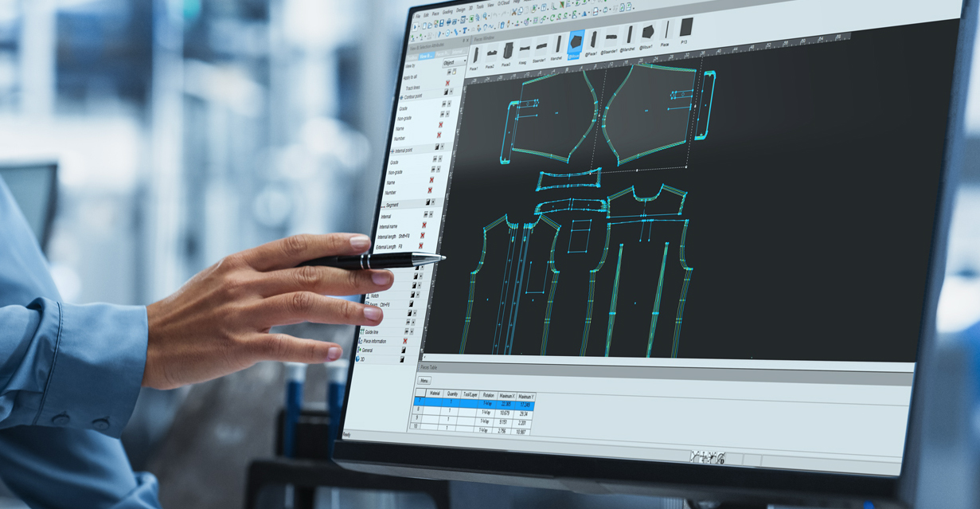Toggle External Length F9 visibility
This screenshot has height=509, width=980.
tap(420, 246)
